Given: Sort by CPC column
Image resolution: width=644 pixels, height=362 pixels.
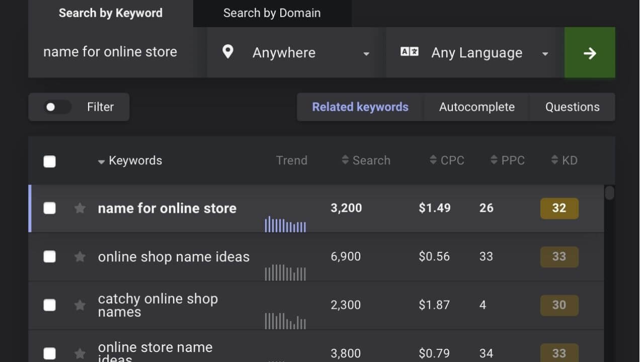Looking at the screenshot, I should coord(447,160).
